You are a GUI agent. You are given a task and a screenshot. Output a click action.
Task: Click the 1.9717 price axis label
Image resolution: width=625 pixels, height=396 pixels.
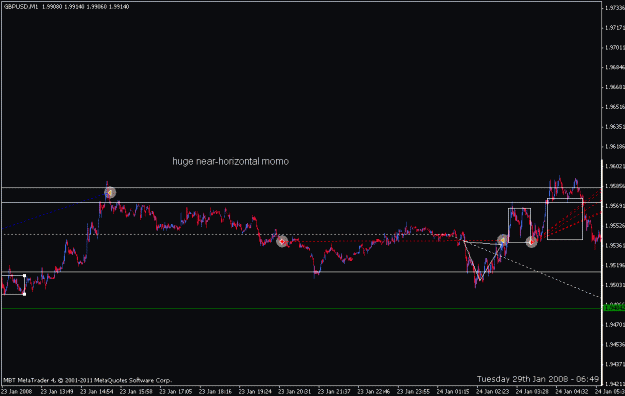(615, 28)
